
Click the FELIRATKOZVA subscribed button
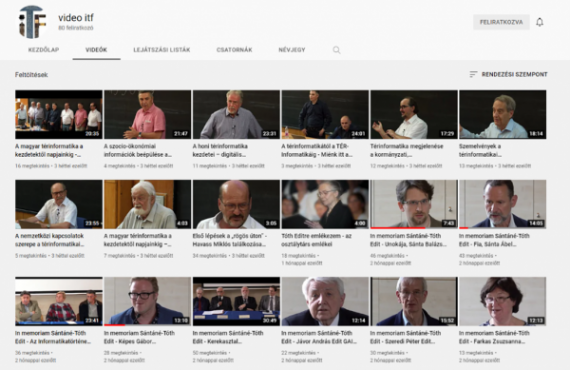(x=501, y=22)
